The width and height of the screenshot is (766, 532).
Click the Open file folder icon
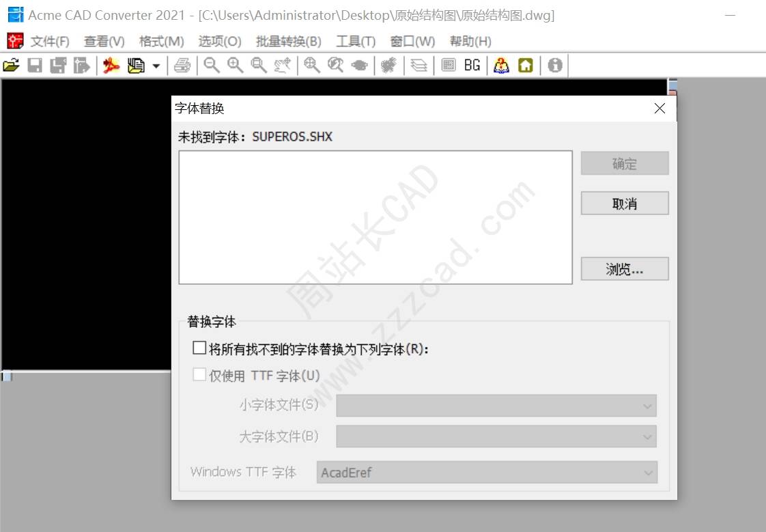tap(11, 66)
